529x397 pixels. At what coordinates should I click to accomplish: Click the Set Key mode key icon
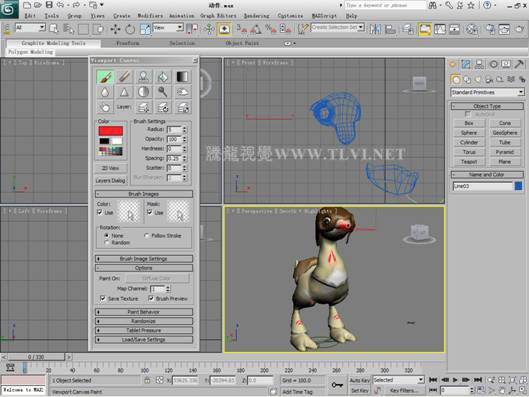point(337,385)
